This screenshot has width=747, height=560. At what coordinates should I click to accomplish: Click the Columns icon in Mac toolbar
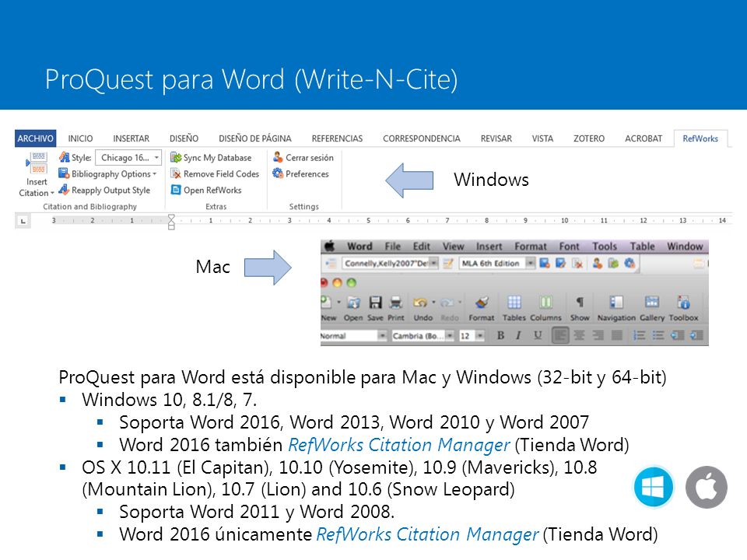pyautogui.click(x=545, y=303)
